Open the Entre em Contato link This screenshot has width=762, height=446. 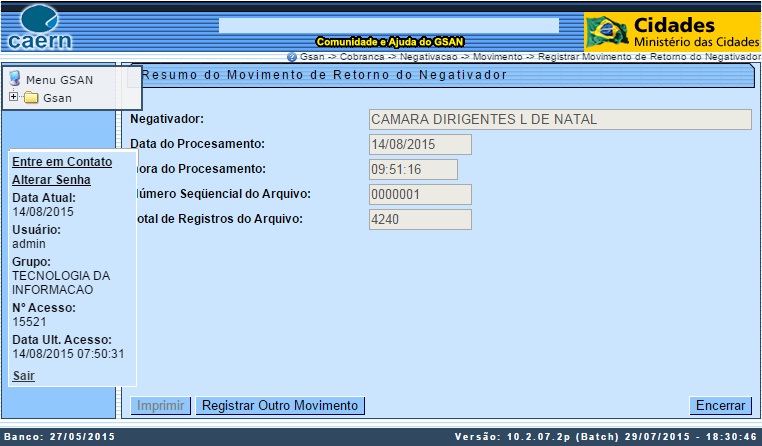click(x=62, y=162)
